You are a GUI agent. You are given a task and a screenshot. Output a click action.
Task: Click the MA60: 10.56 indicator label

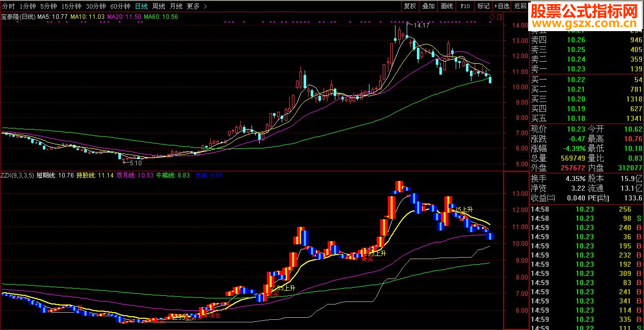tap(161, 17)
